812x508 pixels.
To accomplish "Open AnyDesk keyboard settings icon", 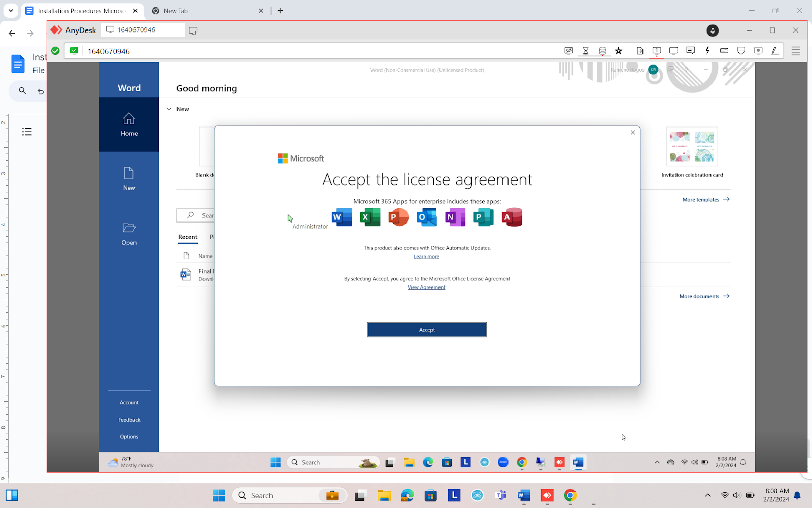I will (x=724, y=51).
